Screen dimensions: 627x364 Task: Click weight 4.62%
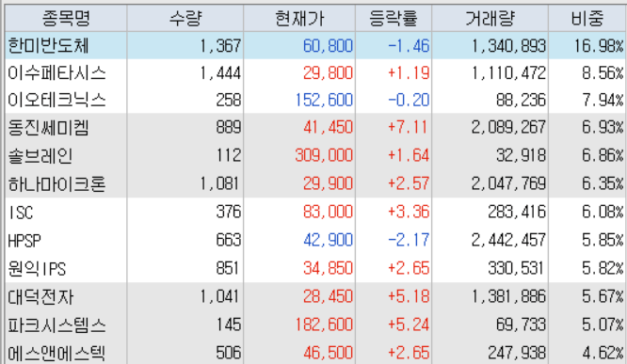coord(603,353)
